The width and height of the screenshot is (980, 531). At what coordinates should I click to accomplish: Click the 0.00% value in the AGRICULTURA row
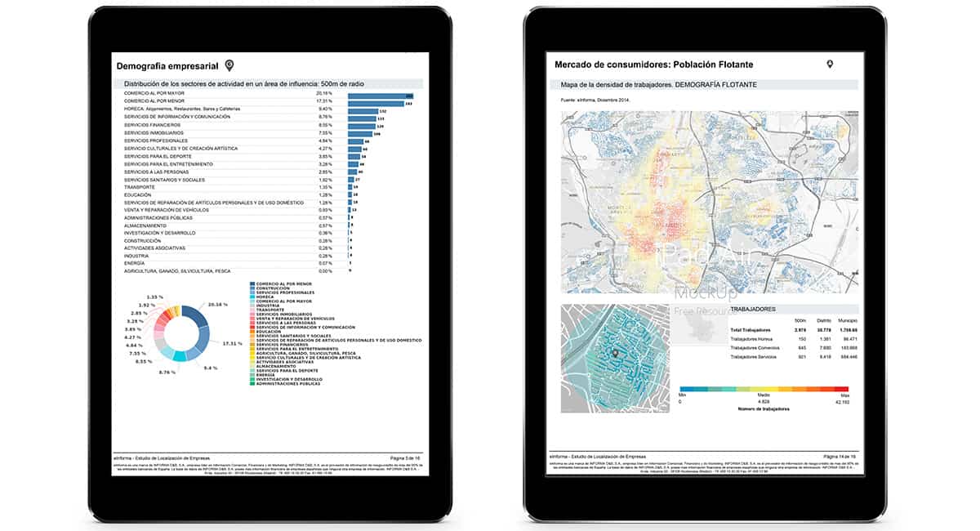coord(324,271)
